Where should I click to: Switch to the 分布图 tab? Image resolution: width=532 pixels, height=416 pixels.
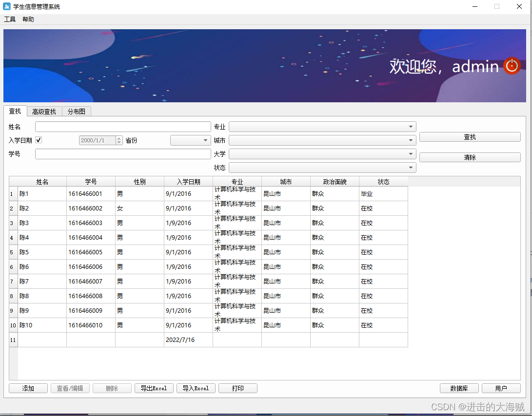pyautogui.click(x=77, y=112)
